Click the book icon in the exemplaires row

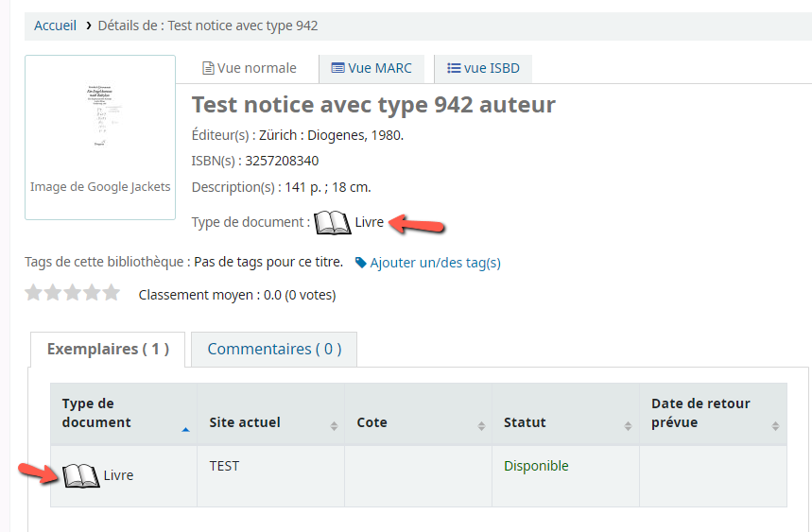coord(81,476)
